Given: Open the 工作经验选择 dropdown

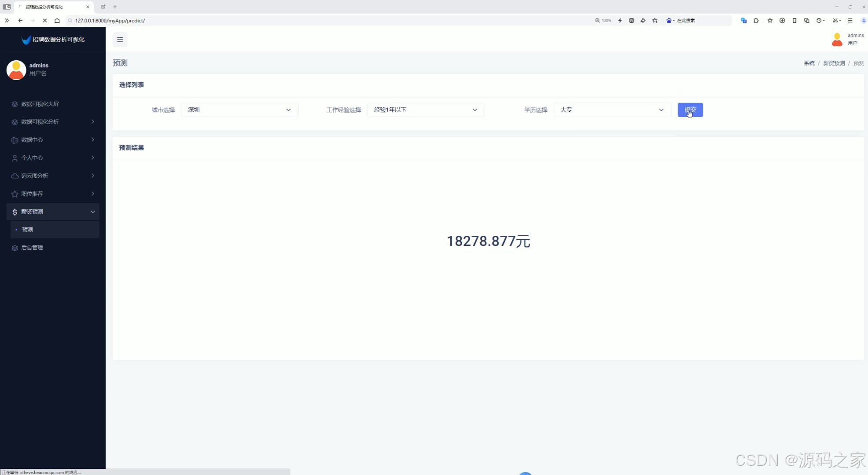Looking at the screenshot, I should pos(426,110).
